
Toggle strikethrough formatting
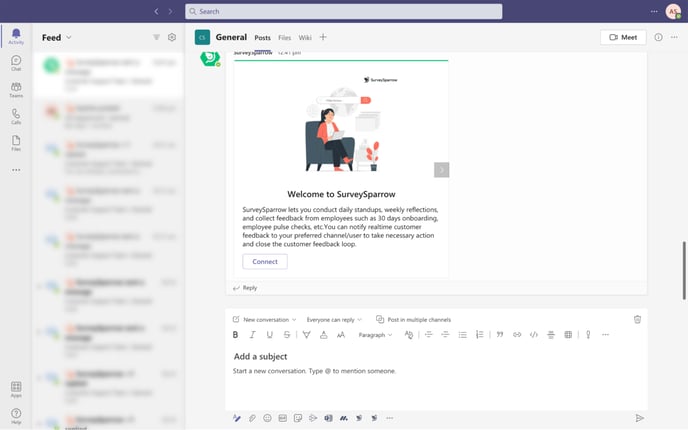(x=287, y=335)
